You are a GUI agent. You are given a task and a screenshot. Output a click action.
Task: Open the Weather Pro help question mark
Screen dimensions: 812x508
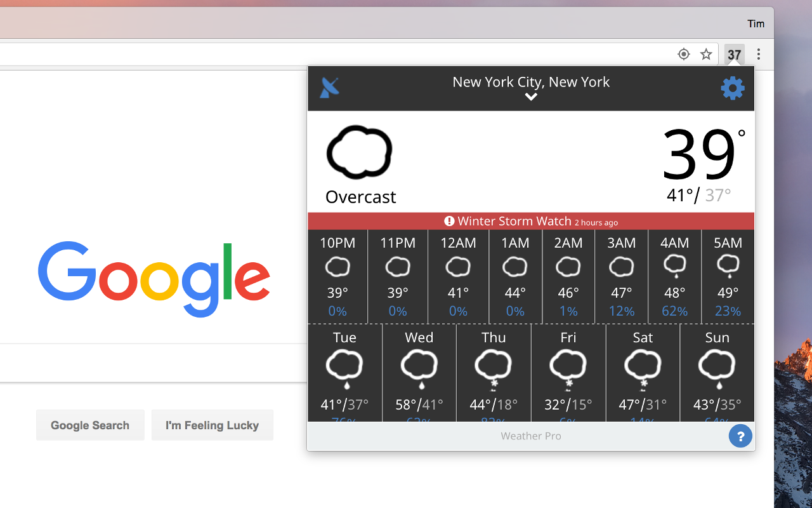tap(740, 436)
